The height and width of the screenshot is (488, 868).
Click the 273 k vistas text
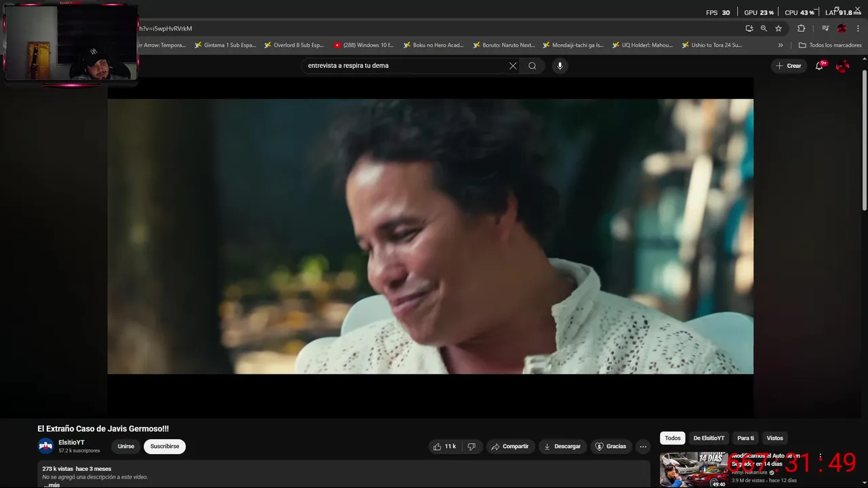[57, 469]
